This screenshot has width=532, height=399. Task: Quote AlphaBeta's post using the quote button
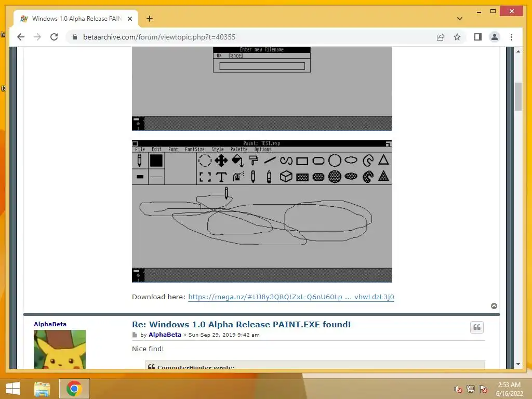(x=477, y=327)
